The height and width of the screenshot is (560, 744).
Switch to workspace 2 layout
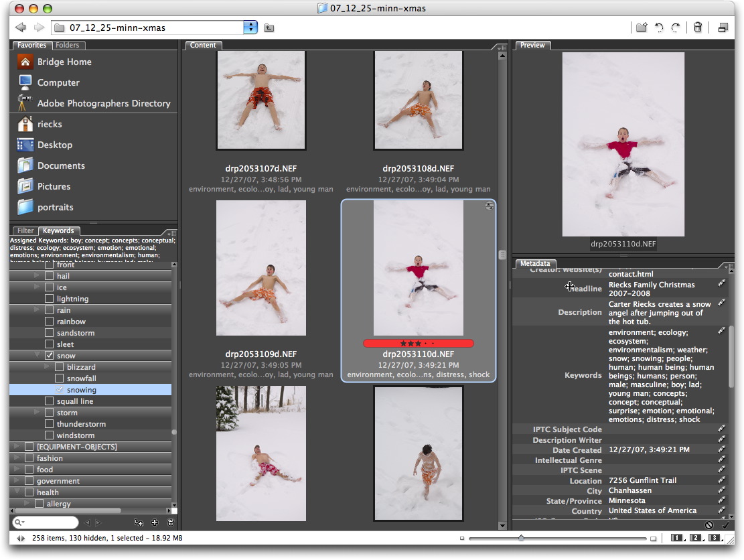tap(696, 538)
